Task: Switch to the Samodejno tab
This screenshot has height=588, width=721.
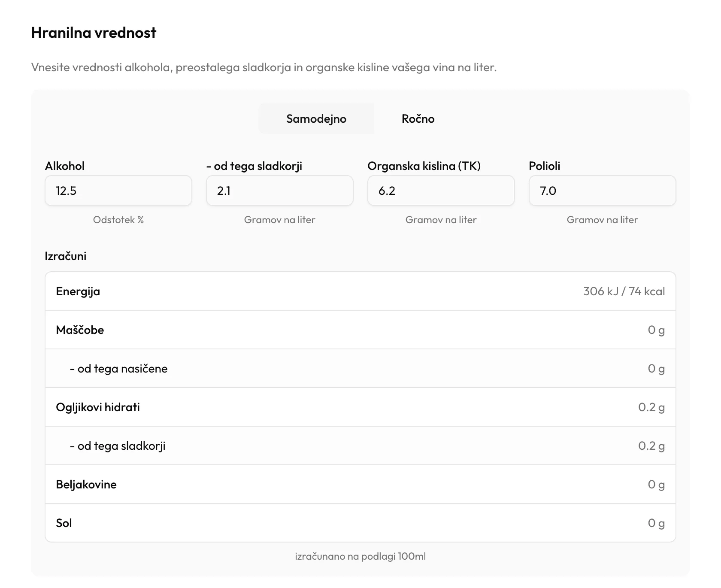Action: [316, 118]
